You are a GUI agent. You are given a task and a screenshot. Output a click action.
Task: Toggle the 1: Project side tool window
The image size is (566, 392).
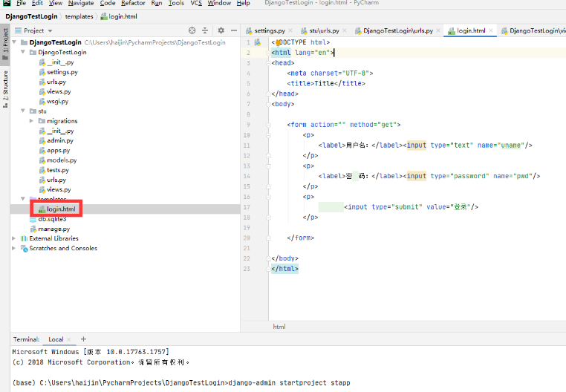pyautogui.click(x=5, y=44)
